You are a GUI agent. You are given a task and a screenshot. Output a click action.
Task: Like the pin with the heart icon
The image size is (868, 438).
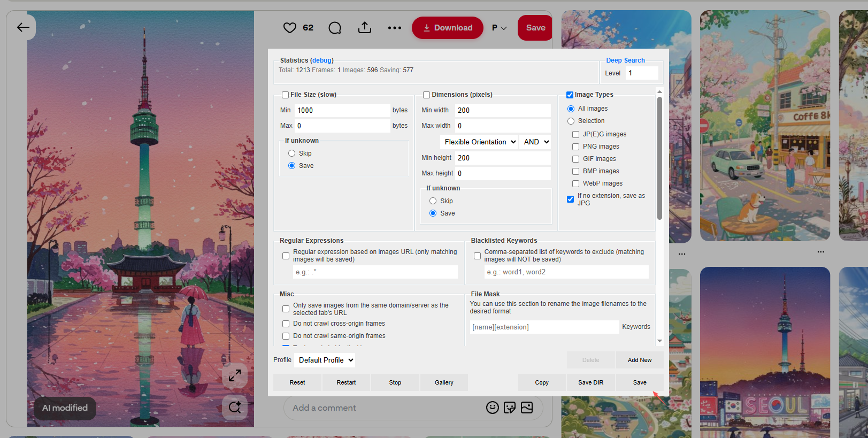[x=289, y=28]
